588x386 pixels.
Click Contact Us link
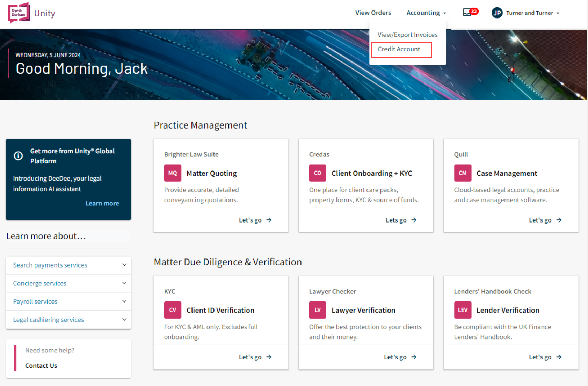(x=41, y=366)
